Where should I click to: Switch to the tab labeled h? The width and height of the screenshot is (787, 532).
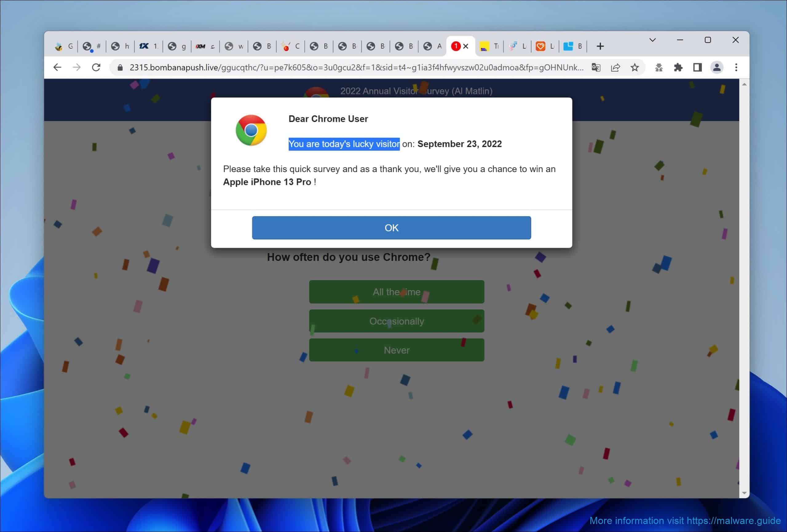tap(121, 46)
